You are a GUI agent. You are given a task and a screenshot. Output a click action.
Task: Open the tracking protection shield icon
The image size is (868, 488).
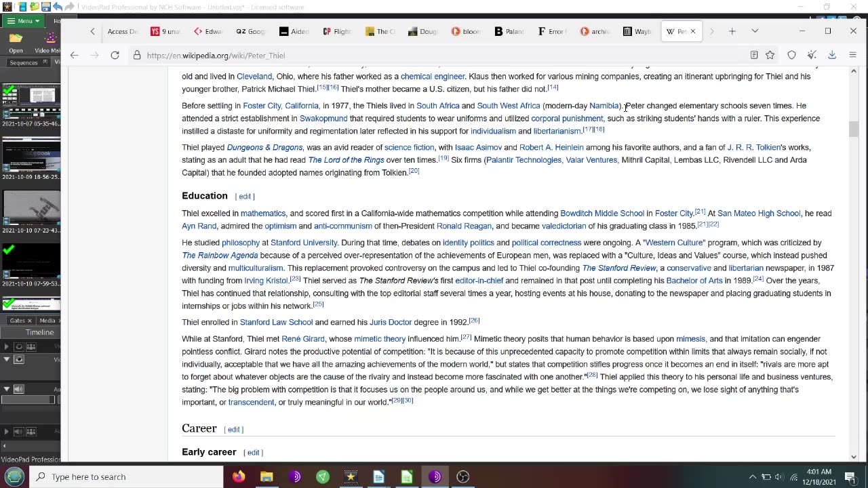(791, 56)
